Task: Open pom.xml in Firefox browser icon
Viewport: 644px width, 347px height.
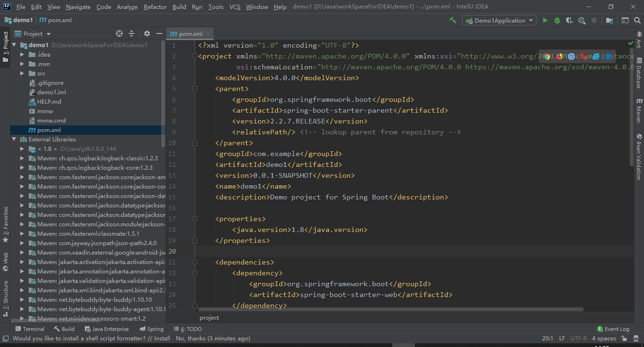Action: 559,56
